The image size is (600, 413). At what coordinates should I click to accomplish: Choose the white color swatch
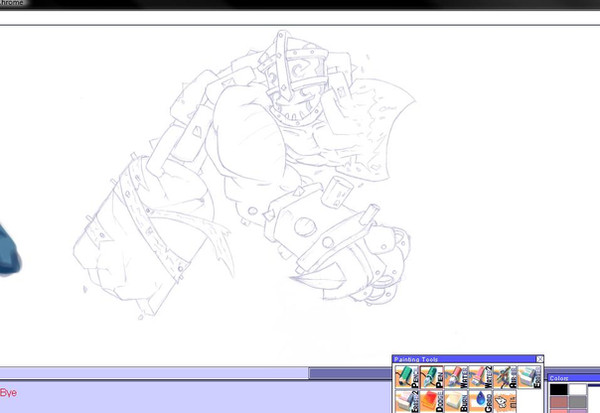point(579,390)
